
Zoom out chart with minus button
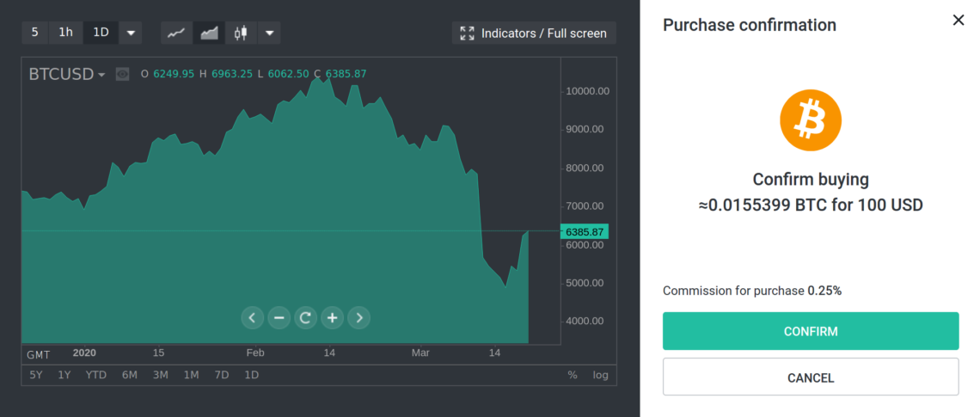click(279, 318)
